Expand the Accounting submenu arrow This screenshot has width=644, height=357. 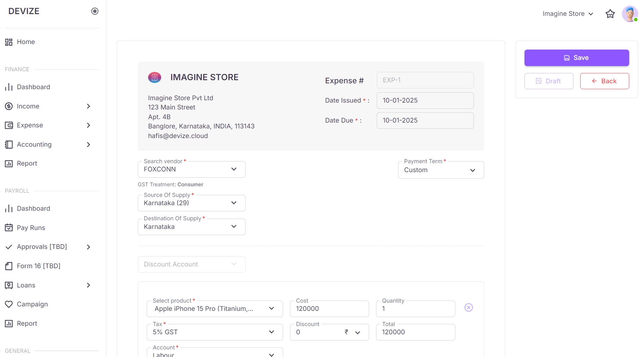(x=89, y=145)
